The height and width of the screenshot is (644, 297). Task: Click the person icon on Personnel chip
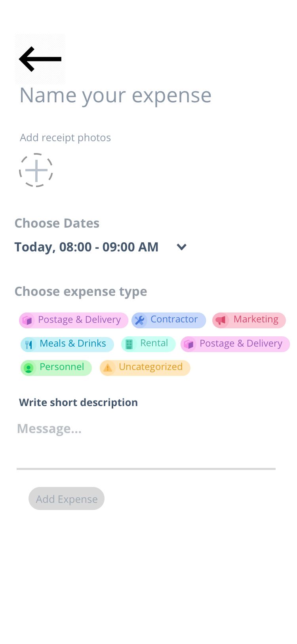[x=29, y=368]
